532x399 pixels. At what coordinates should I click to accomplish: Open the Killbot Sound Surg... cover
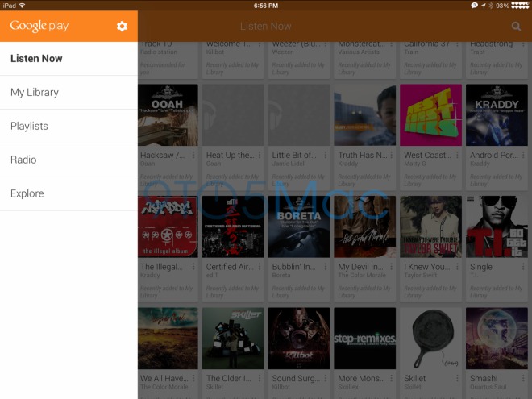coord(299,339)
